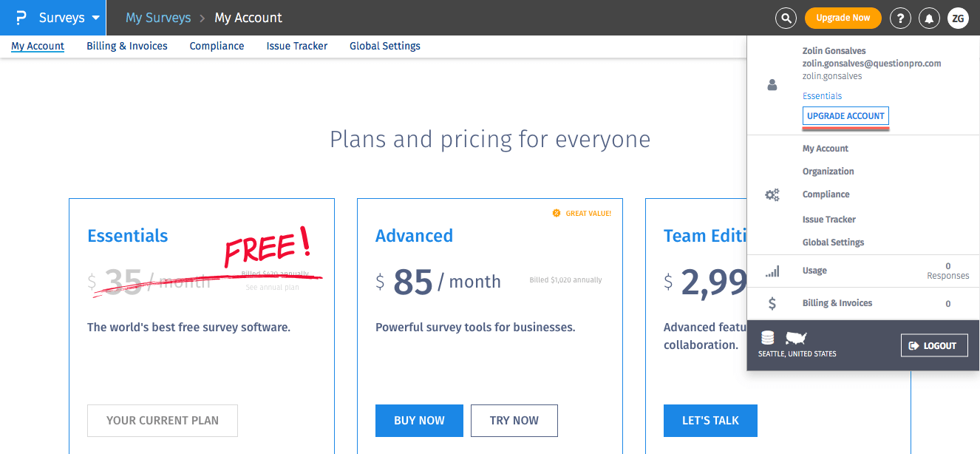Open the help question mark icon
The image size is (980, 454).
(x=899, y=18)
